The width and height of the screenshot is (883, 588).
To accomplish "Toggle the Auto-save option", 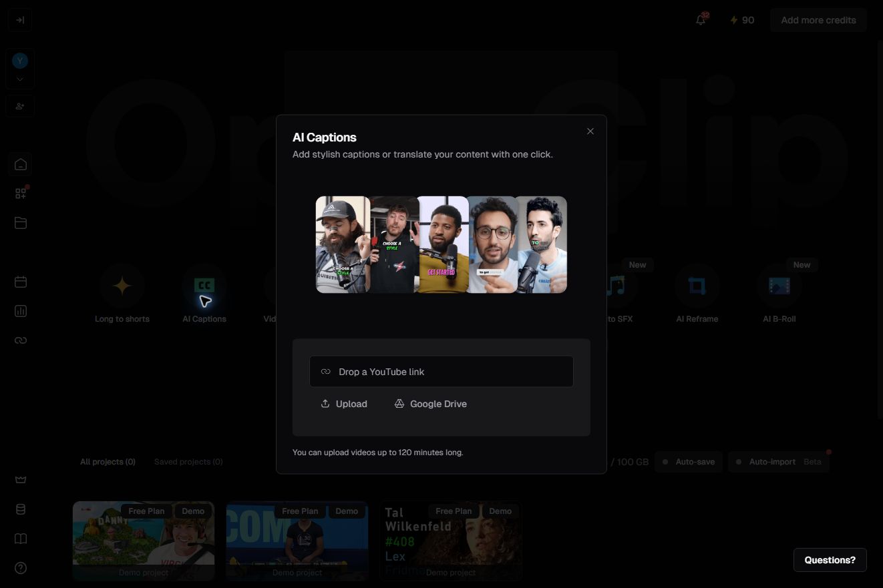I will (689, 462).
